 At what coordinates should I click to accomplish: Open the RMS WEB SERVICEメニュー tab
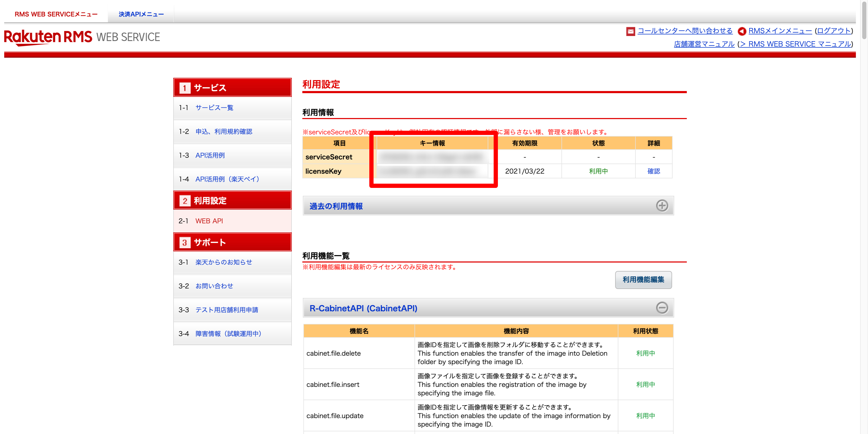[x=56, y=14]
